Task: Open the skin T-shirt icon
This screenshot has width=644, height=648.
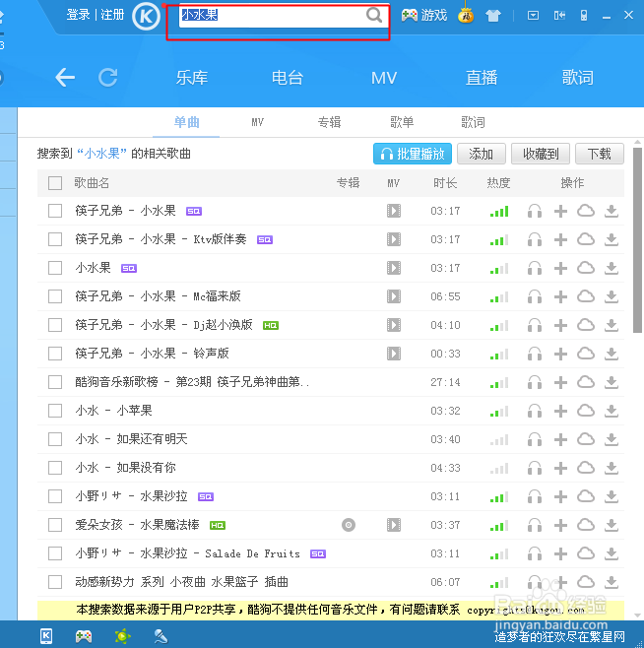Action: [x=493, y=16]
